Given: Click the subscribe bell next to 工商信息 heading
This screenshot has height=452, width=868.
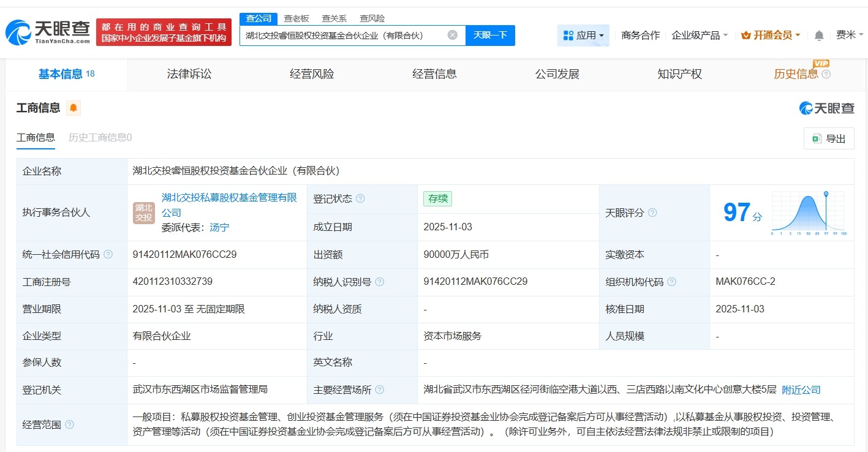Looking at the screenshot, I should 74,107.
